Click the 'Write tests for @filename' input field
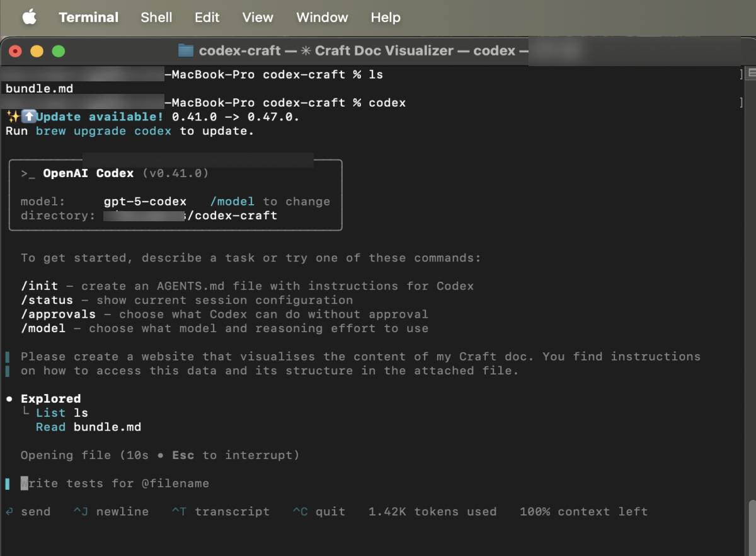This screenshot has height=556, width=756. (117, 483)
